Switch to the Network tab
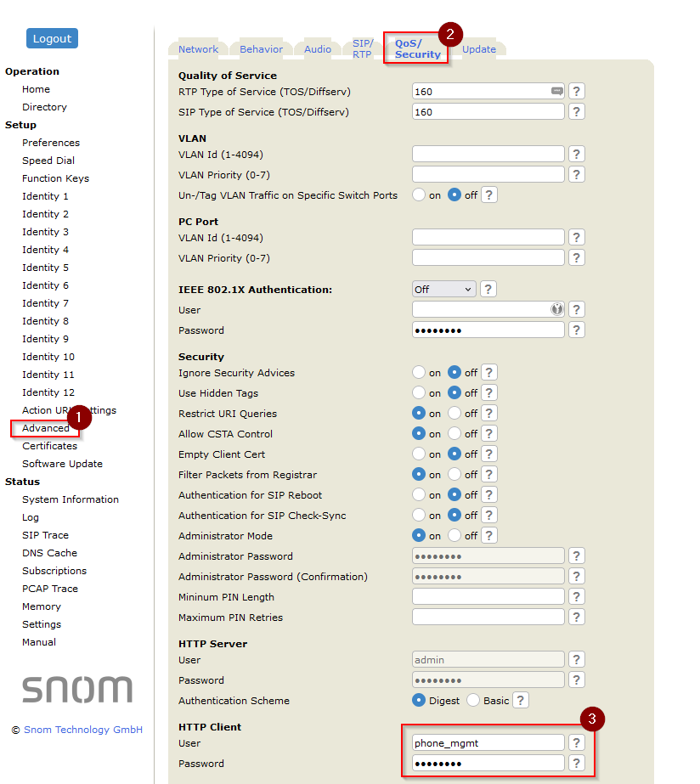The image size is (700, 784). 198,49
